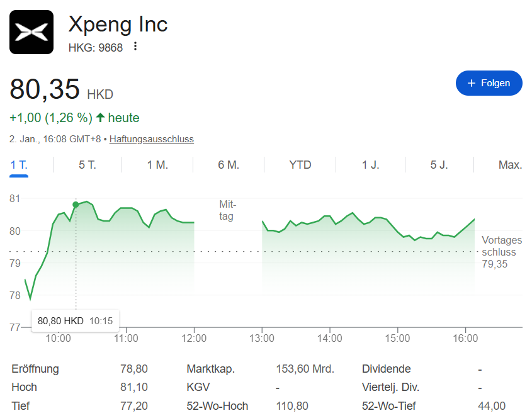Click the Folgen follow button
Viewport: 532px width, 418px height.
tap(489, 83)
